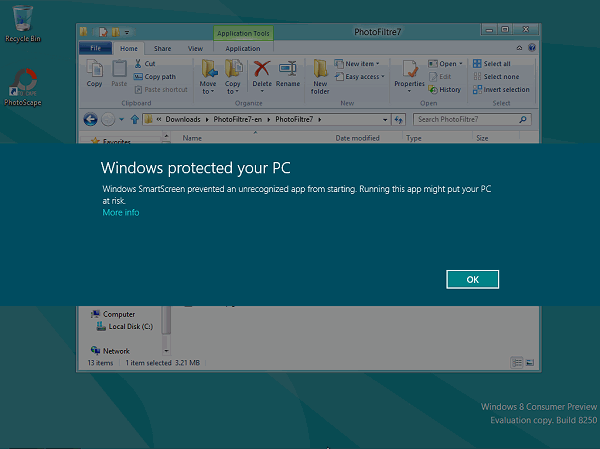600x449 pixels.
Task: Open the recent locations dropdown arrow
Action: [x=121, y=119]
